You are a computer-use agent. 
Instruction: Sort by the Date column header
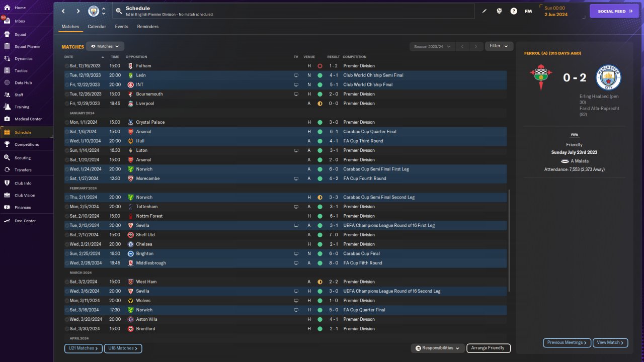pyautogui.click(x=69, y=57)
